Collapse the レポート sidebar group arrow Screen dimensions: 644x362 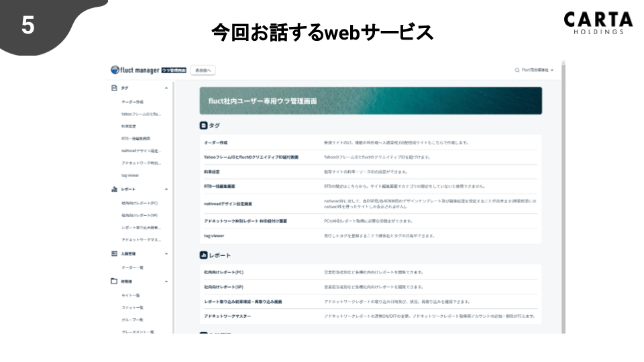166,189
